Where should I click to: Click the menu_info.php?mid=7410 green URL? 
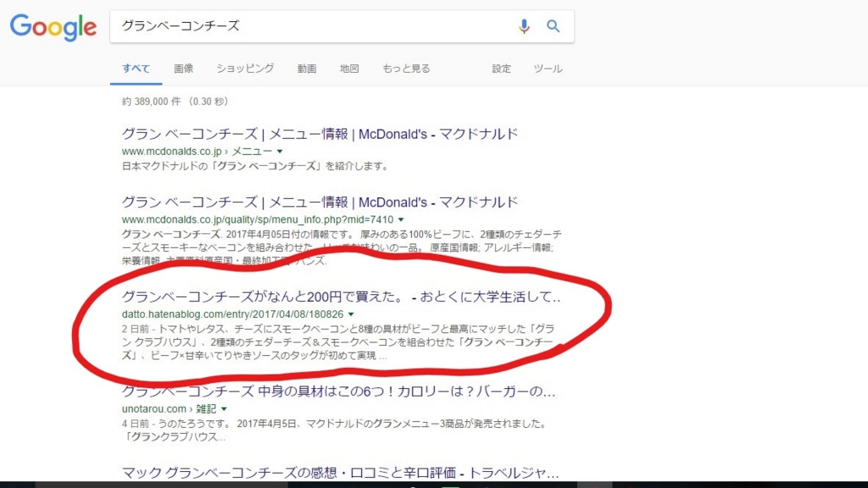pyautogui.click(x=258, y=219)
